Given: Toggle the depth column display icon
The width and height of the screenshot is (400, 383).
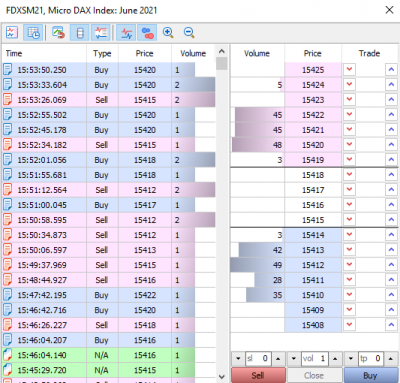Looking at the screenshot, I should point(80,33).
